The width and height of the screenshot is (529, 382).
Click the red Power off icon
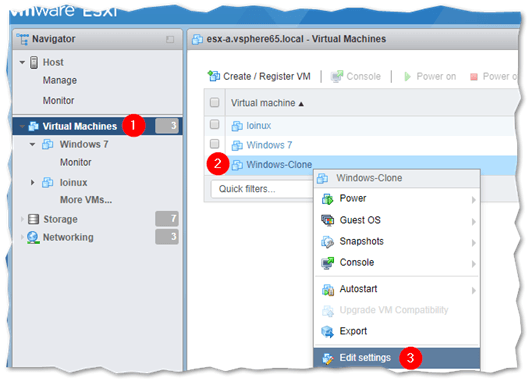[474, 77]
